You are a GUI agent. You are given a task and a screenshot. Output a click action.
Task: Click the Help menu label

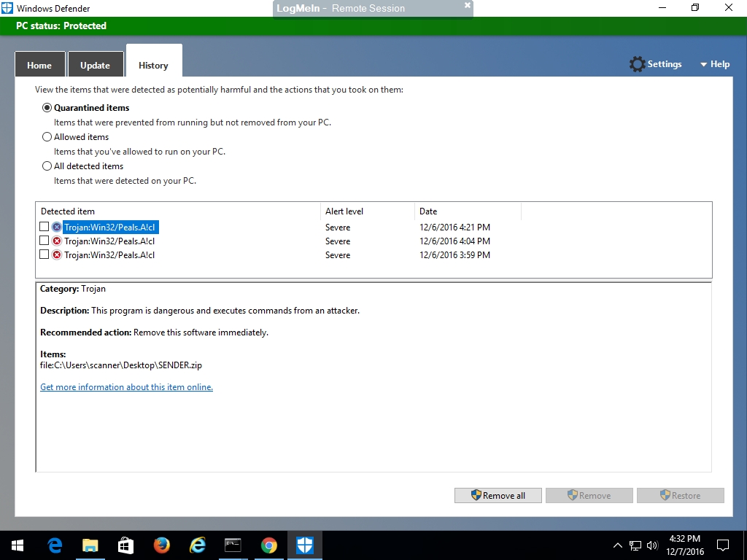coord(720,64)
